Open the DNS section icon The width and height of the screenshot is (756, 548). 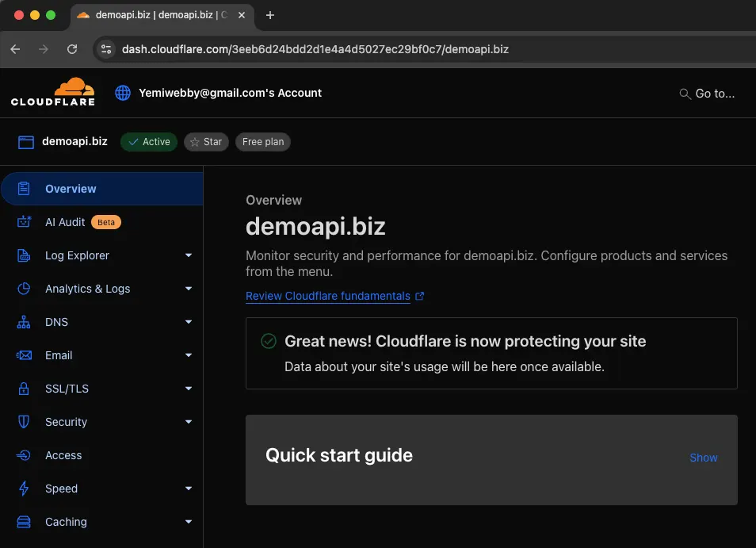tap(24, 322)
